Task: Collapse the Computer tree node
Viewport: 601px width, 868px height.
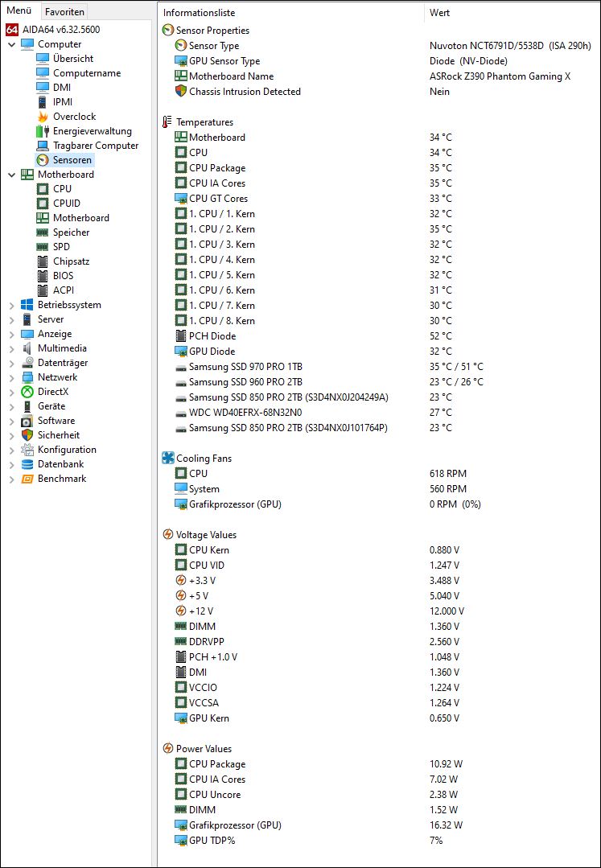Action: 11,44
